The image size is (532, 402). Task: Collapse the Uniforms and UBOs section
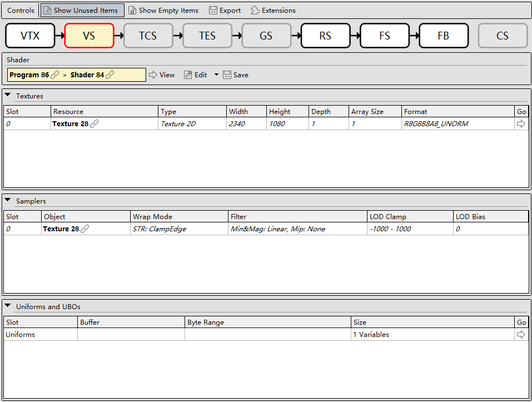point(8,306)
